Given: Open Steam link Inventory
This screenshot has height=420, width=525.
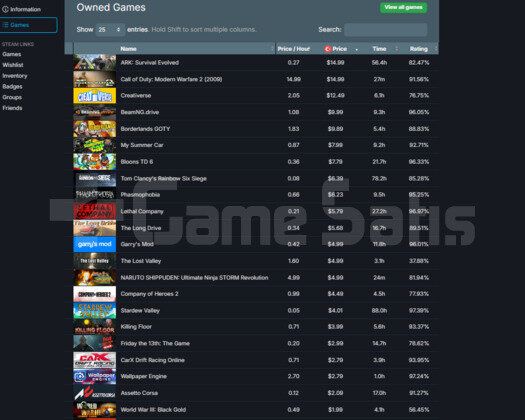Looking at the screenshot, I should (15, 76).
